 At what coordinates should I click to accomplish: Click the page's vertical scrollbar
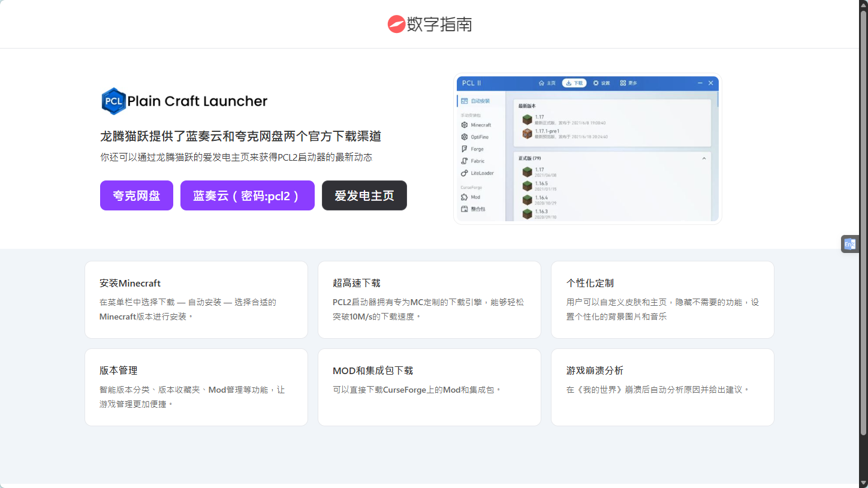coord(863,222)
